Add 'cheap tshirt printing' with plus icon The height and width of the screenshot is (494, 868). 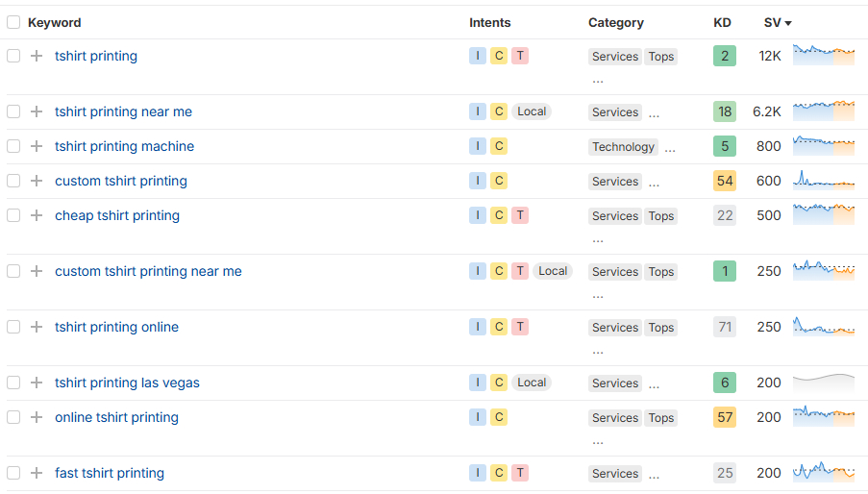click(x=37, y=215)
